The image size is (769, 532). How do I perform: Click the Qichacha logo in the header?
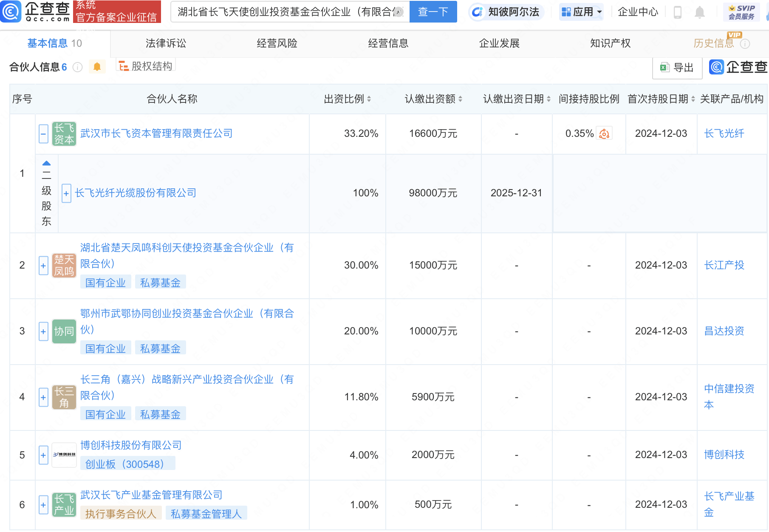pyautogui.click(x=35, y=11)
